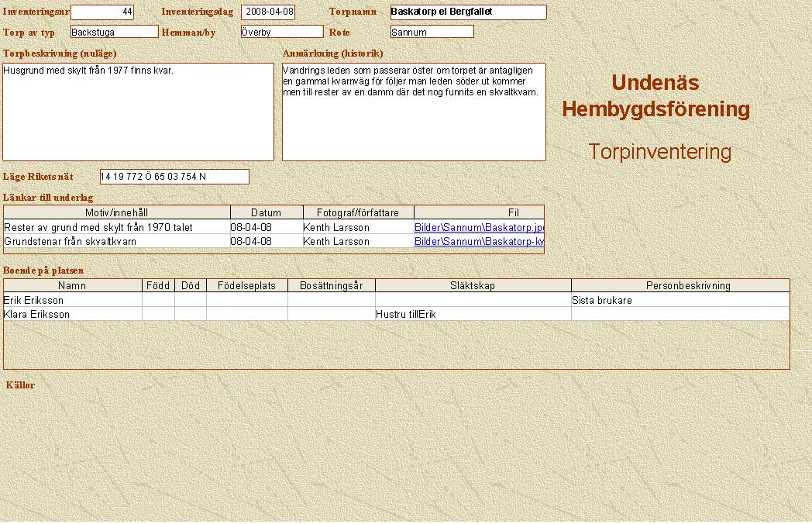
Task: Select the Grundstenar från skvaltkvarn row cell
Action: coord(116,241)
